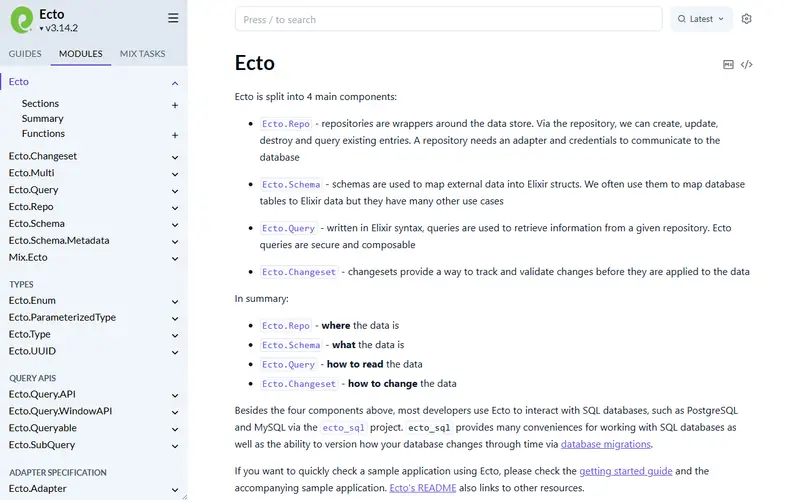Expand the Ecto.Queryable chevron
The image size is (800, 500).
175,429
